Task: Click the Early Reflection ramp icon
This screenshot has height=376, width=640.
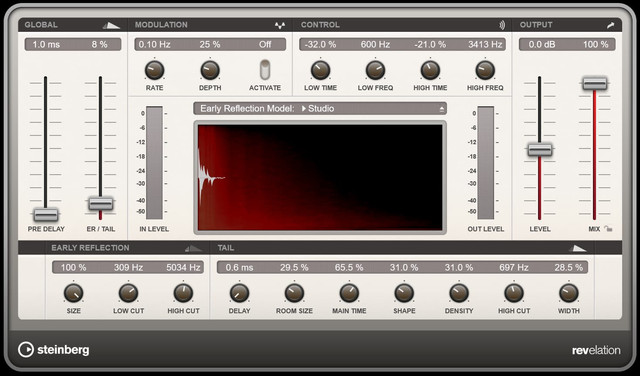Action: click(193, 248)
